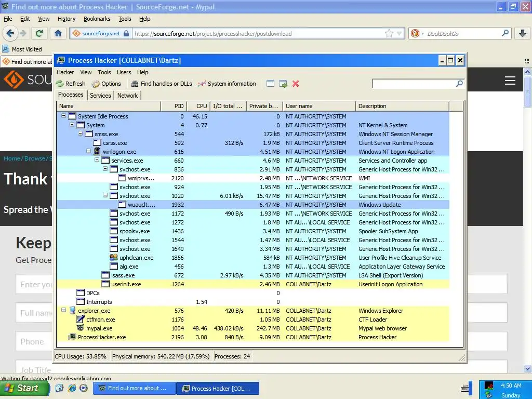Bookmark this page with star icon

[x=389, y=33]
